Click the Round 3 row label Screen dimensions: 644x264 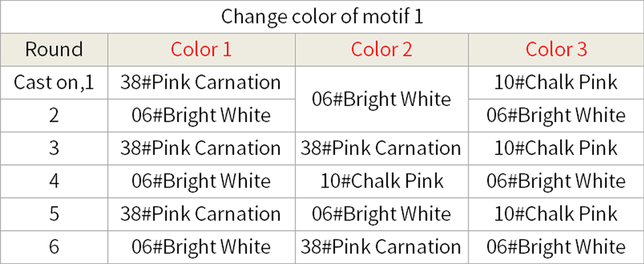[54, 149]
